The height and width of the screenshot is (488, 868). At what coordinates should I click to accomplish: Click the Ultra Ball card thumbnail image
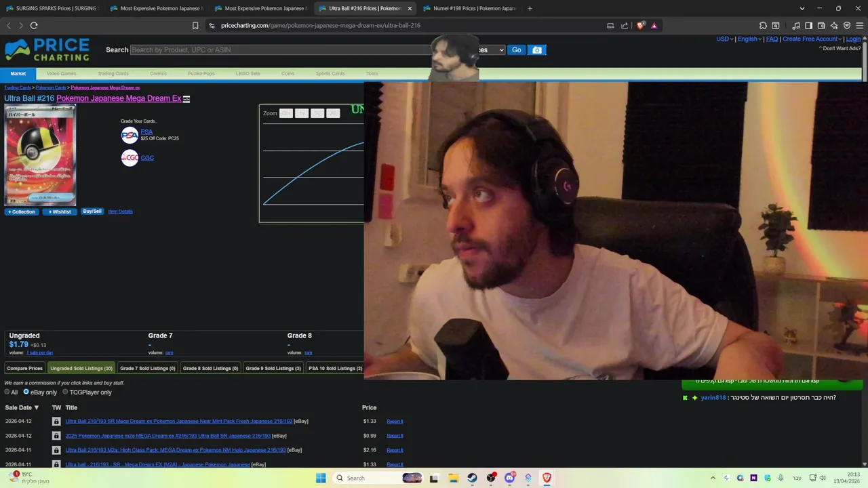[x=40, y=155]
